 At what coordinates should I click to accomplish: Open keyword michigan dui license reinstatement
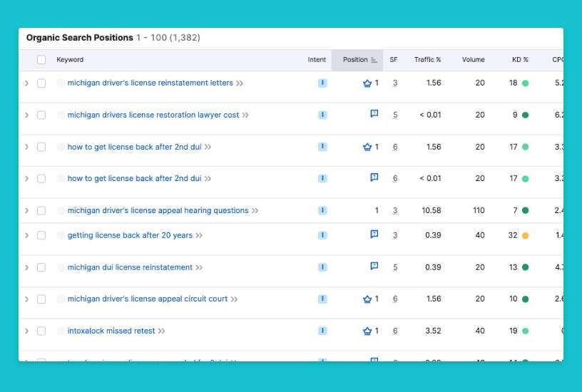tap(130, 267)
